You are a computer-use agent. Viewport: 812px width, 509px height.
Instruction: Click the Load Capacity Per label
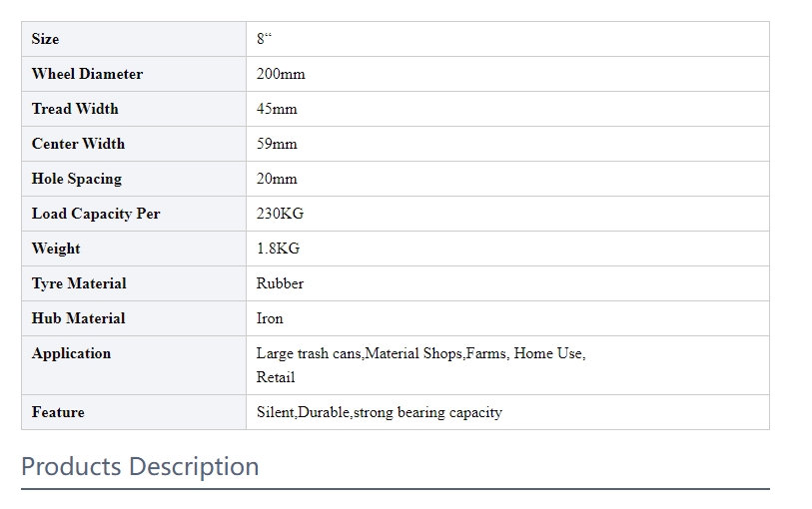[96, 214]
